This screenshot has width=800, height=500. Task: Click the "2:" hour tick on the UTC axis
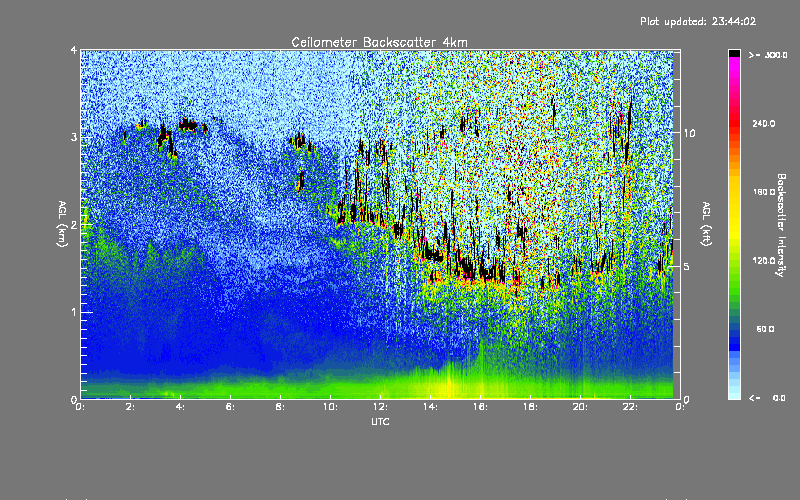(x=130, y=407)
